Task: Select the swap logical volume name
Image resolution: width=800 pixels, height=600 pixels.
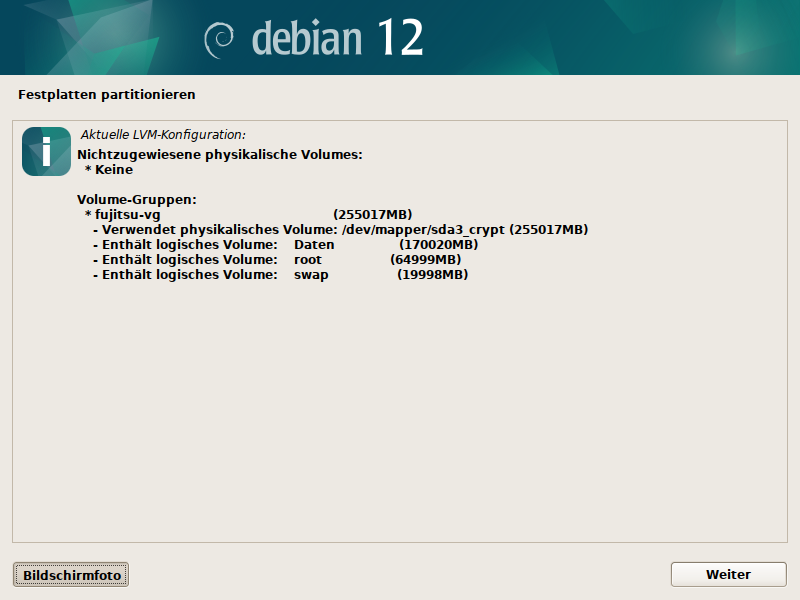Action: [x=311, y=275]
